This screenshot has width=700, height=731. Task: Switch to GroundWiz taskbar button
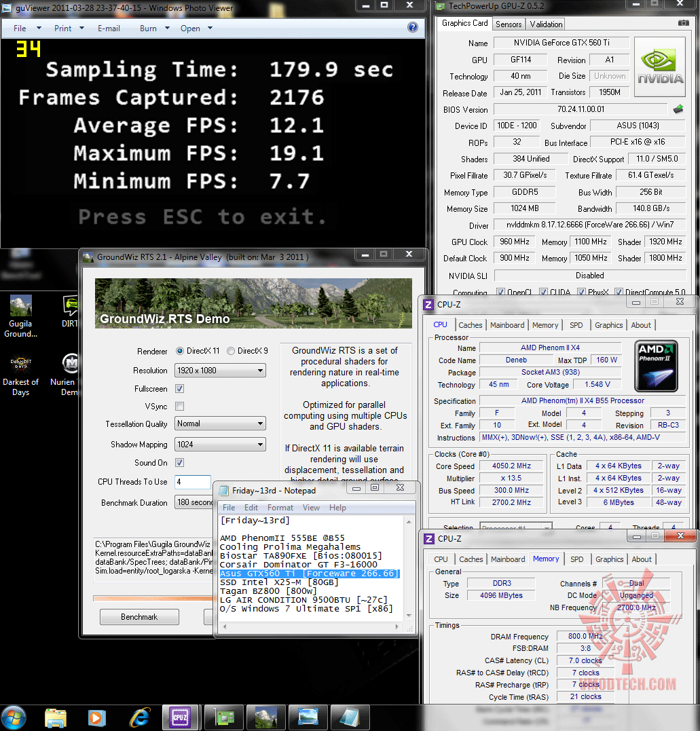(x=266, y=717)
